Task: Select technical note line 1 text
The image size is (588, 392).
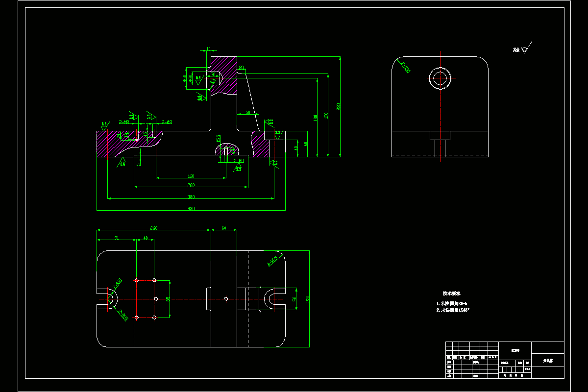Action: (x=452, y=304)
